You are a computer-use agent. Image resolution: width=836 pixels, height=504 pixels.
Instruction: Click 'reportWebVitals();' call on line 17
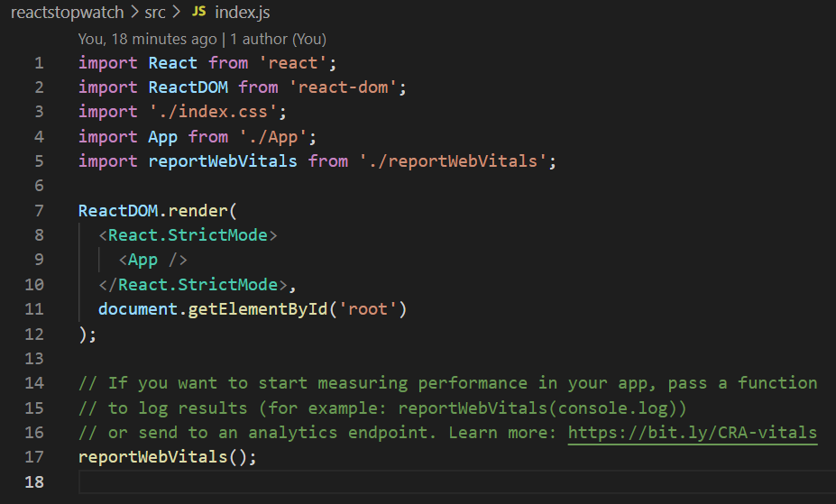click(168, 457)
